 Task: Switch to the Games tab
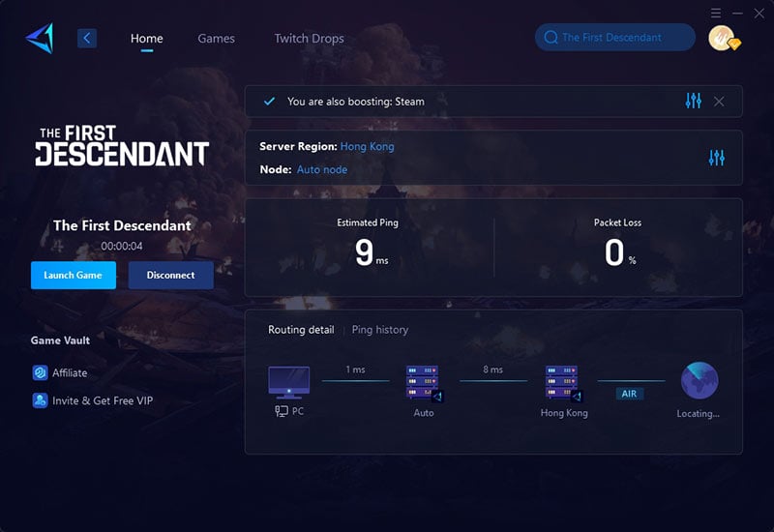[x=216, y=39]
